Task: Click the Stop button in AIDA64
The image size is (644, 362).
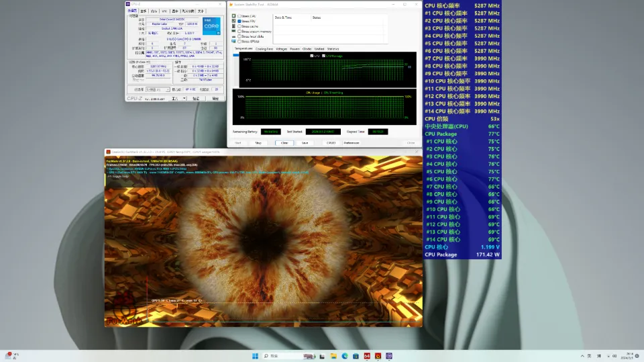Action: (258, 143)
